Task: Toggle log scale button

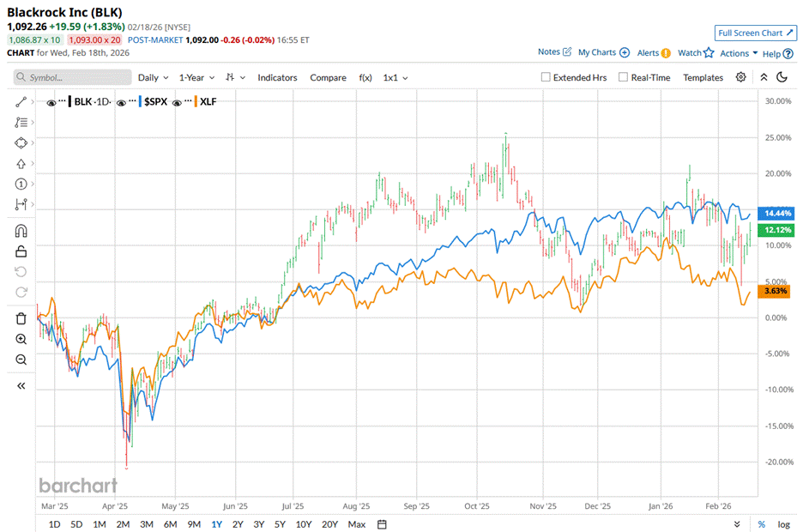Action: click(783, 524)
